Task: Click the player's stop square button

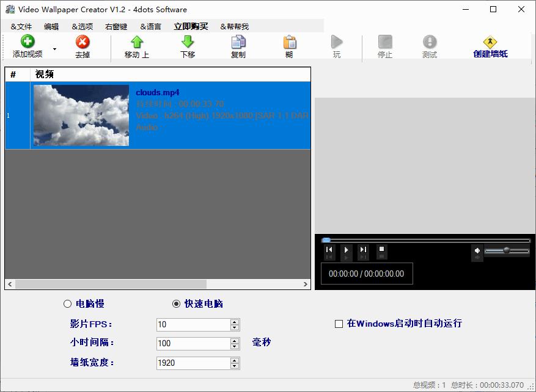Action: (382, 249)
